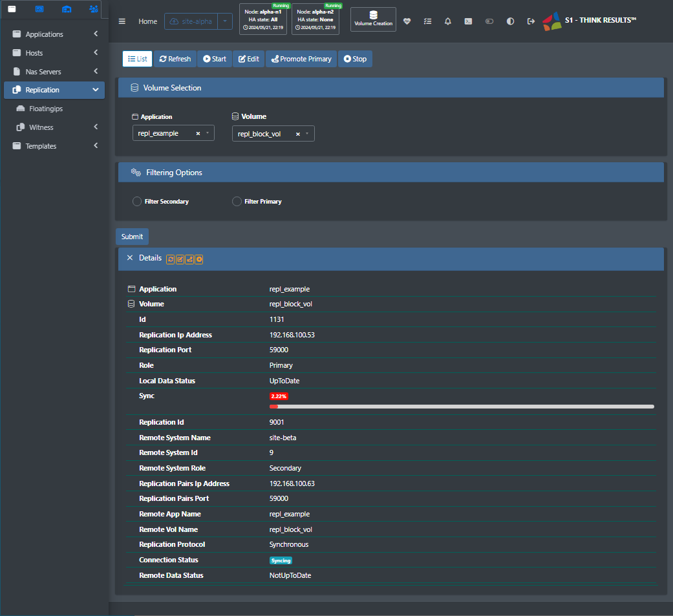
Task: Open node alpha-n1 status card
Action: tap(263, 19)
